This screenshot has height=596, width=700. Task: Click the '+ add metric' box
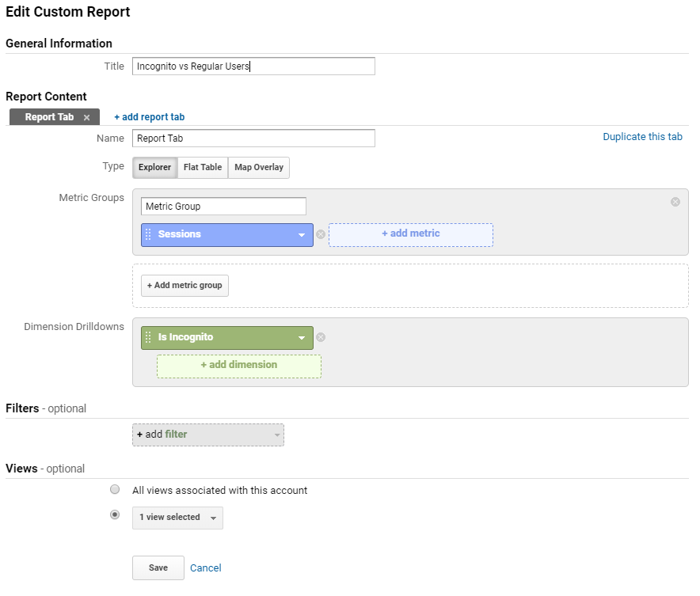tap(411, 234)
